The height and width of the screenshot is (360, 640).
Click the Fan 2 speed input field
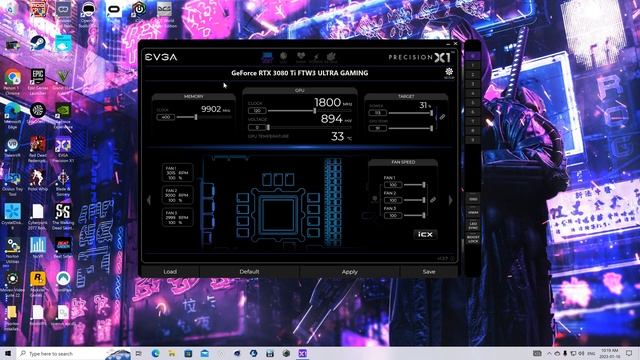click(x=393, y=200)
